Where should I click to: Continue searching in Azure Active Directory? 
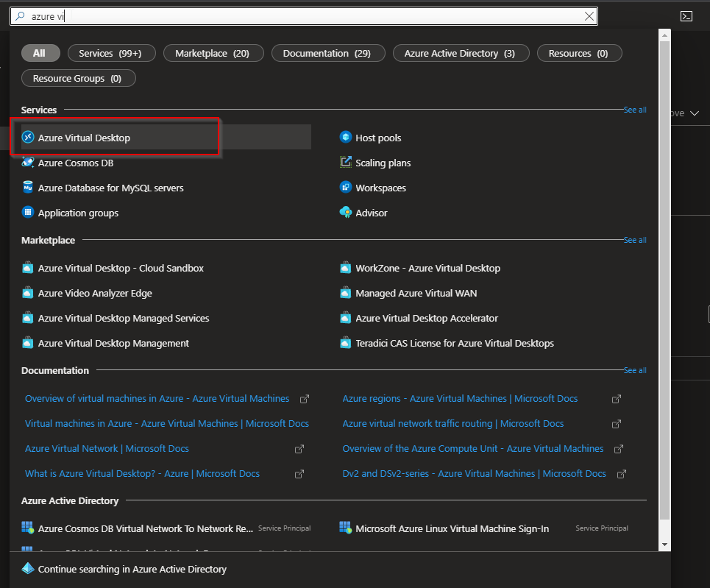click(132, 569)
